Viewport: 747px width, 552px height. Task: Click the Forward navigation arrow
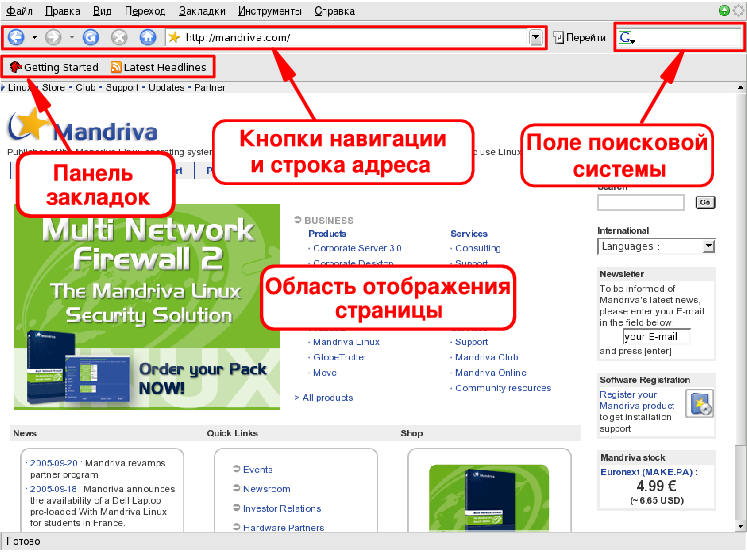pyautogui.click(x=53, y=37)
